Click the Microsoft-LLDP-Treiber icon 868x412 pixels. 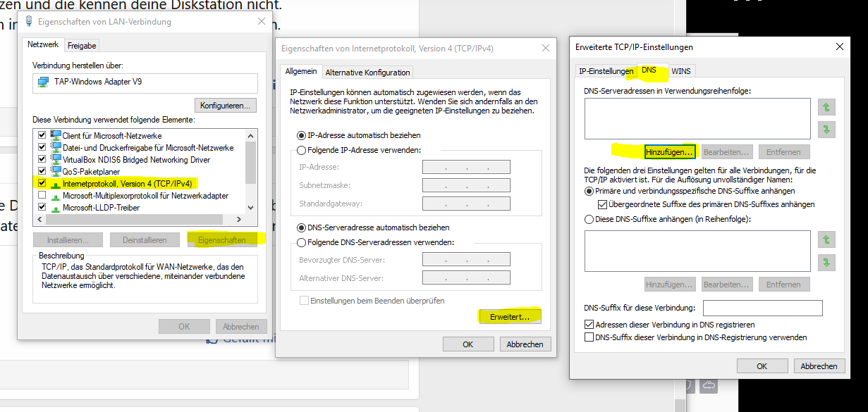pos(56,207)
